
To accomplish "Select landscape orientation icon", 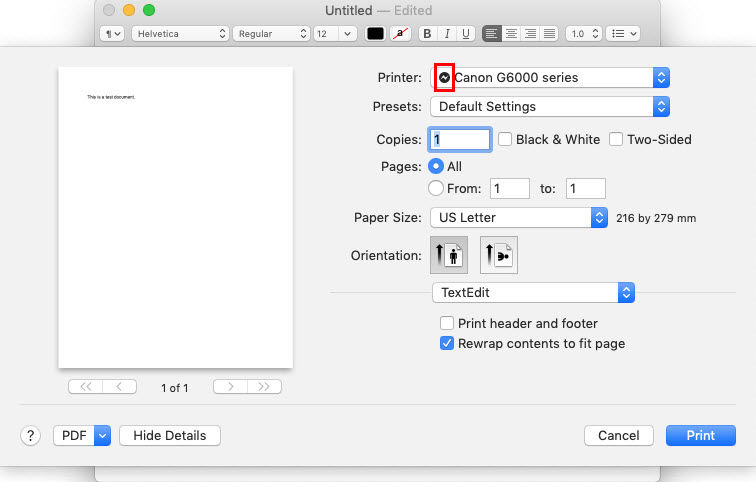I will point(499,255).
